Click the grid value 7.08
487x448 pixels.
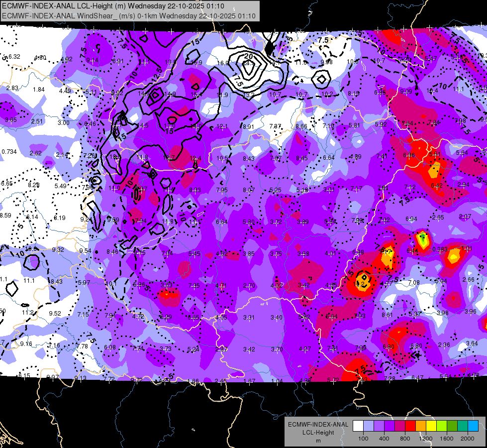tap(414, 283)
